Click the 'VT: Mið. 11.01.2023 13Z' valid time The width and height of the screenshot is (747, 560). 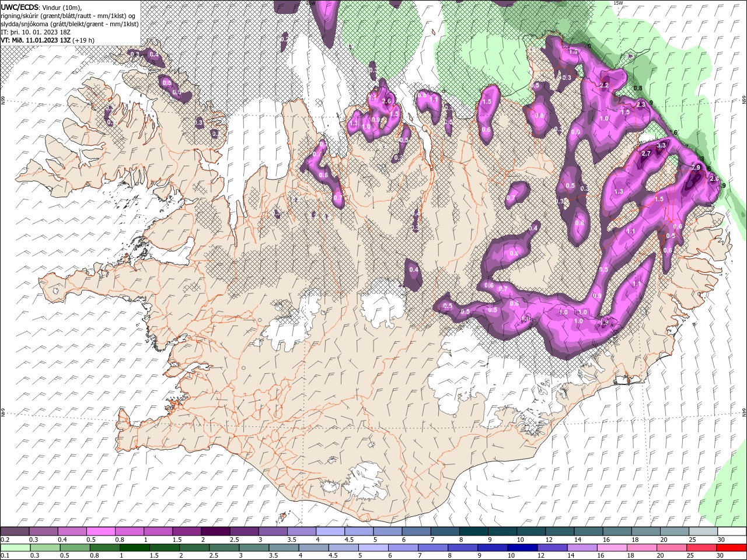(36, 40)
